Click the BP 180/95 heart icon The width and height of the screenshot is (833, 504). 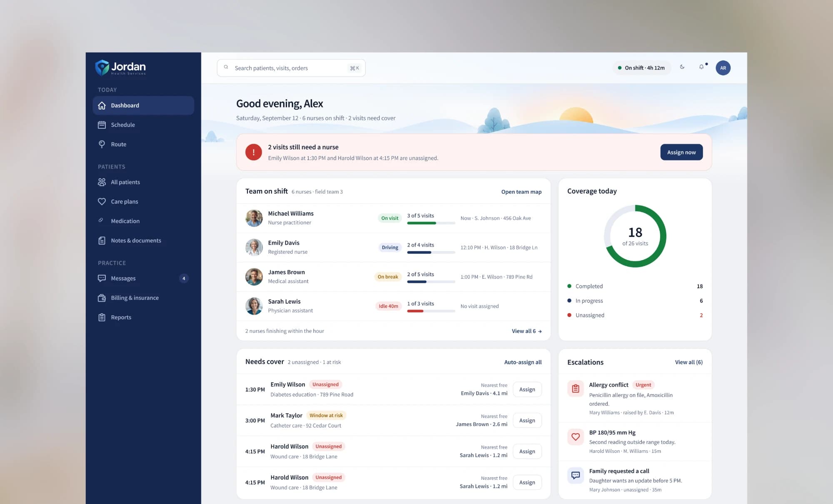576,437
